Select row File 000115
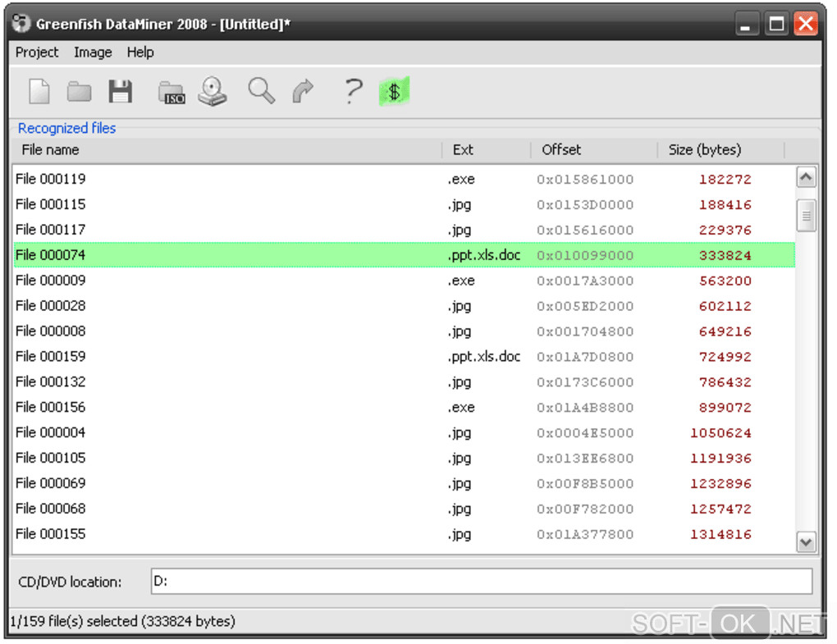 pyautogui.click(x=404, y=204)
